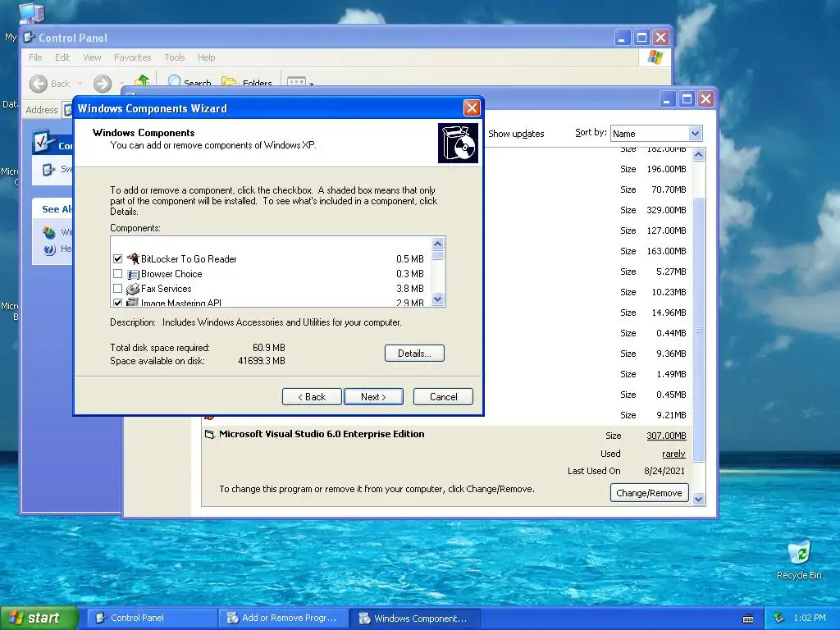Screen dimensions: 840x630
Task: Click the tray icon beside the clock
Action: point(779,618)
